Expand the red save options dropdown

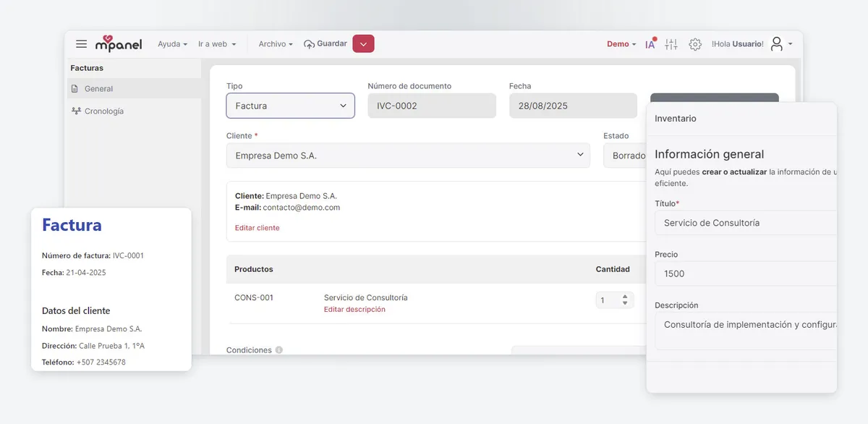click(363, 44)
